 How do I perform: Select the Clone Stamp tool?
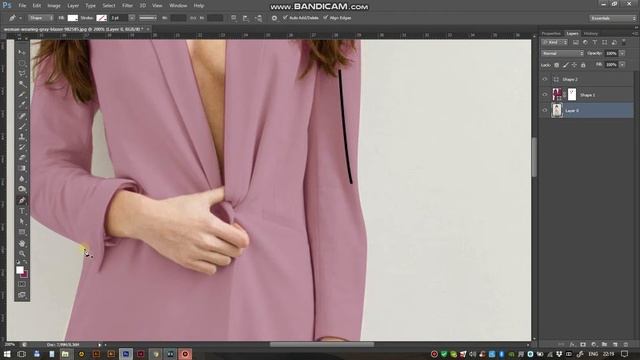pos(22,137)
